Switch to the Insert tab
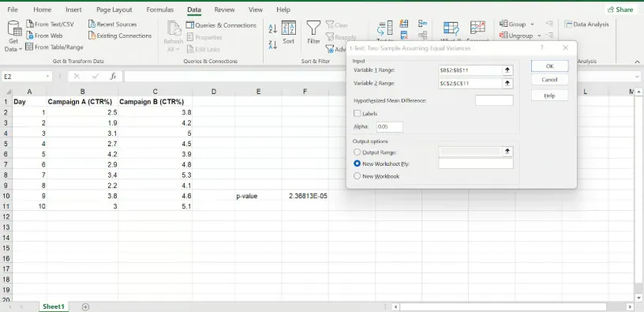This screenshot has height=312, width=644. tap(73, 9)
